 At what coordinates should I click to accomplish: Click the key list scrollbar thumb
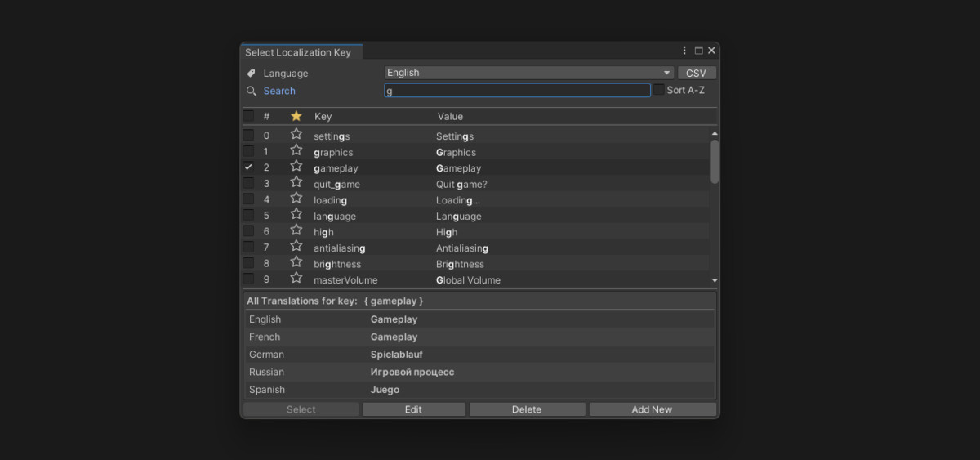point(715,161)
